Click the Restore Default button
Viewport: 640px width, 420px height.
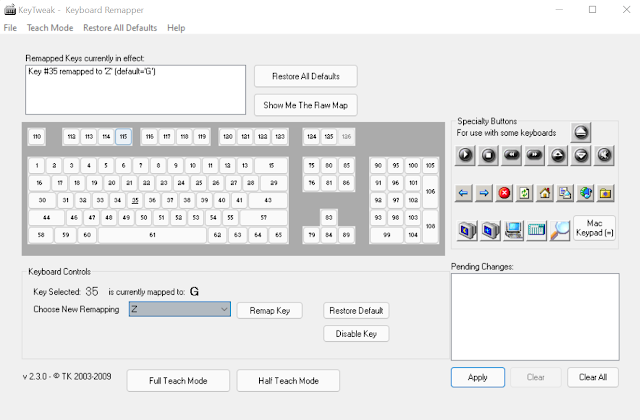[356, 311]
